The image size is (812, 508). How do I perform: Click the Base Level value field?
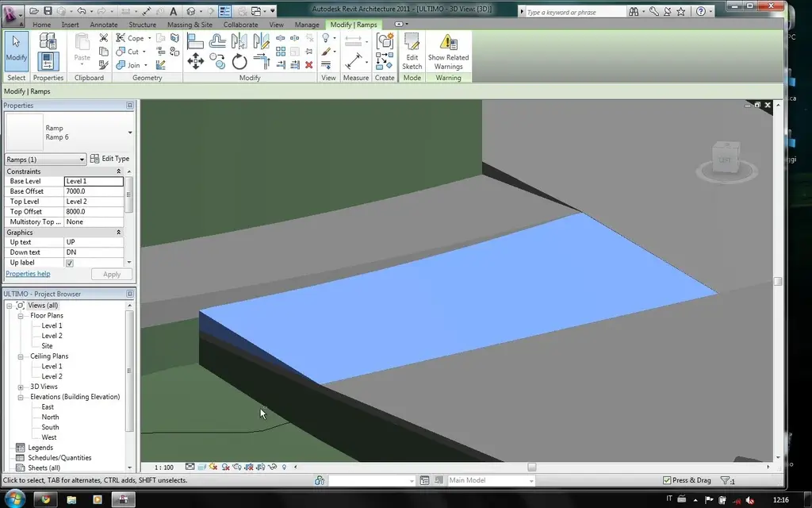point(94,181)
